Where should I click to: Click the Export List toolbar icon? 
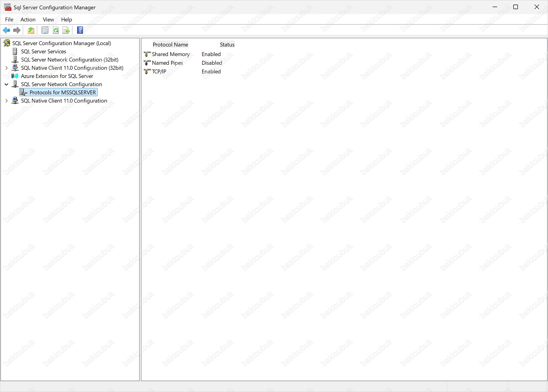tap(66, 30)
